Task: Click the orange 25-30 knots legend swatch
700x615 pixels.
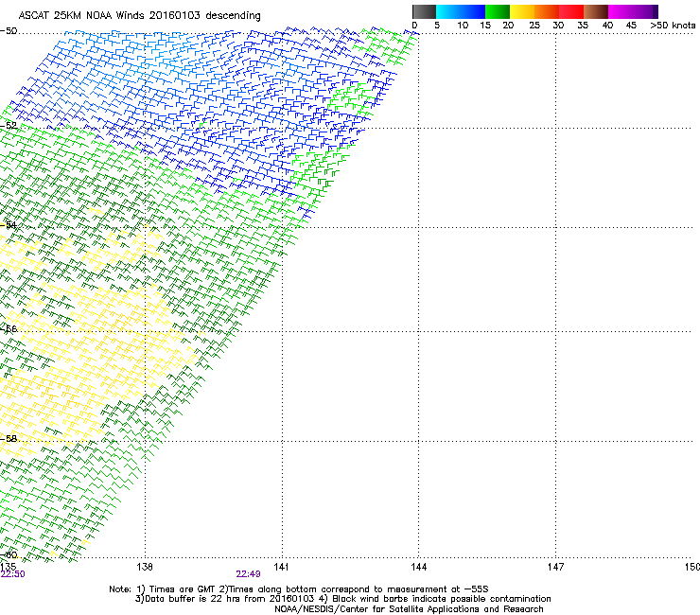Action: coord(547,11)
